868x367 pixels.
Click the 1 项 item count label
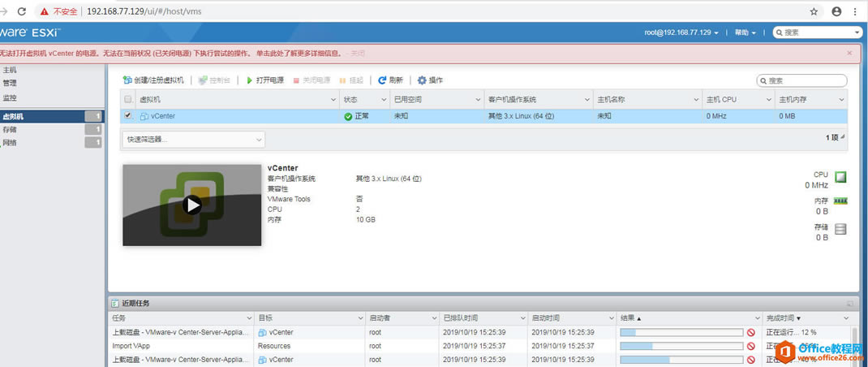pos(832,137)
